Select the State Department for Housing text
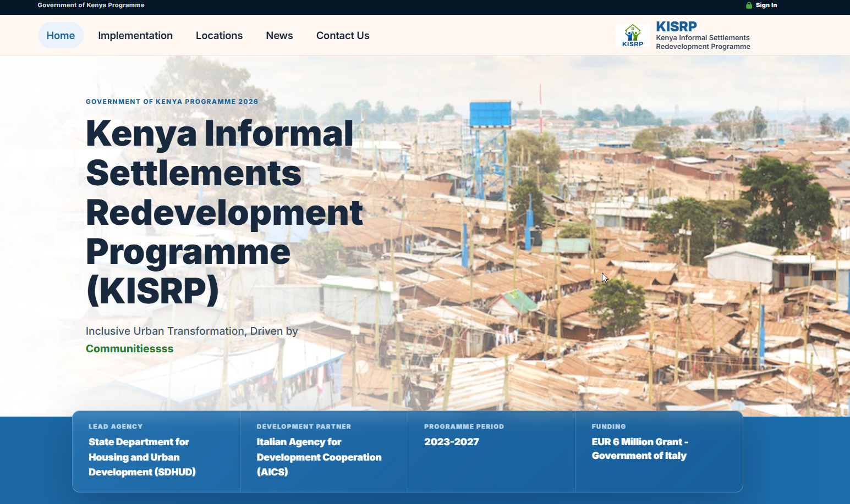 142,457
